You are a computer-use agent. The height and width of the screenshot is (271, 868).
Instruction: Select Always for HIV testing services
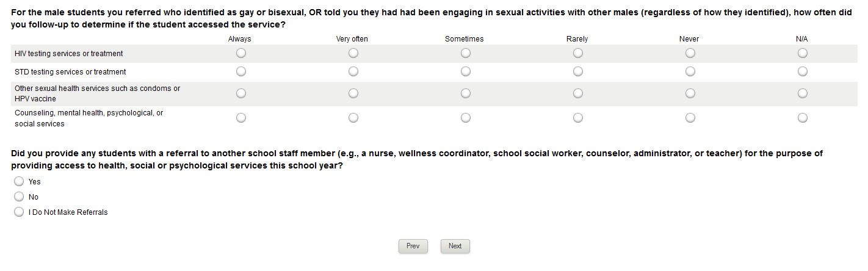point(241,54)
